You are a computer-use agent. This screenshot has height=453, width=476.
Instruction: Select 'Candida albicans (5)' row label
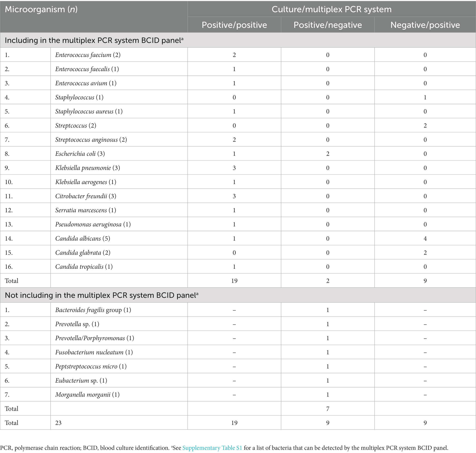click(x=82, y=239)
